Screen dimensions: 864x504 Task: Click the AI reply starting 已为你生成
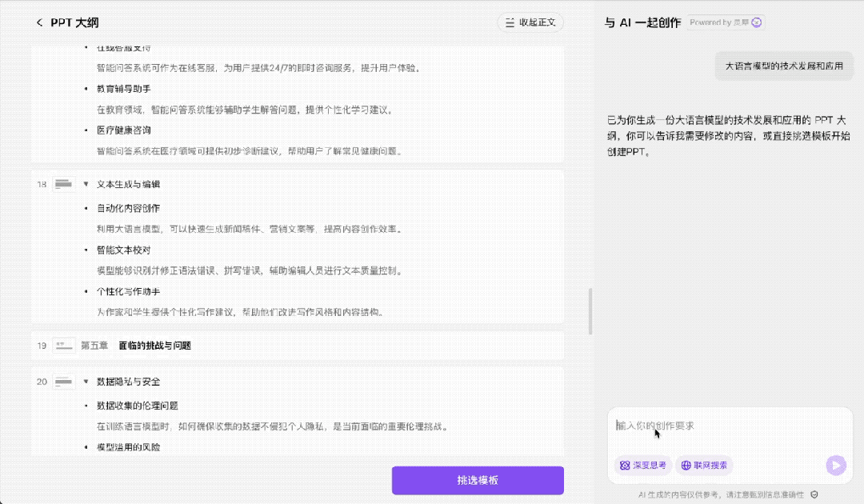coord(729,135)
